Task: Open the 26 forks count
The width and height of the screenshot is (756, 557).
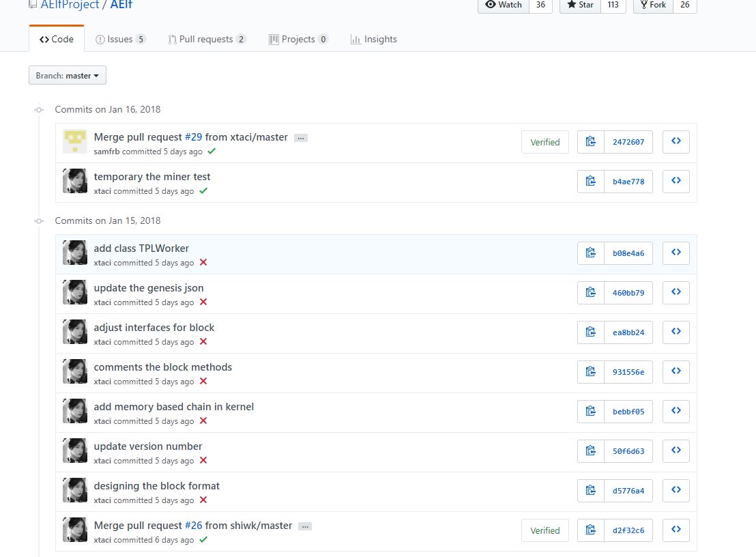Action: click(684, 5)
